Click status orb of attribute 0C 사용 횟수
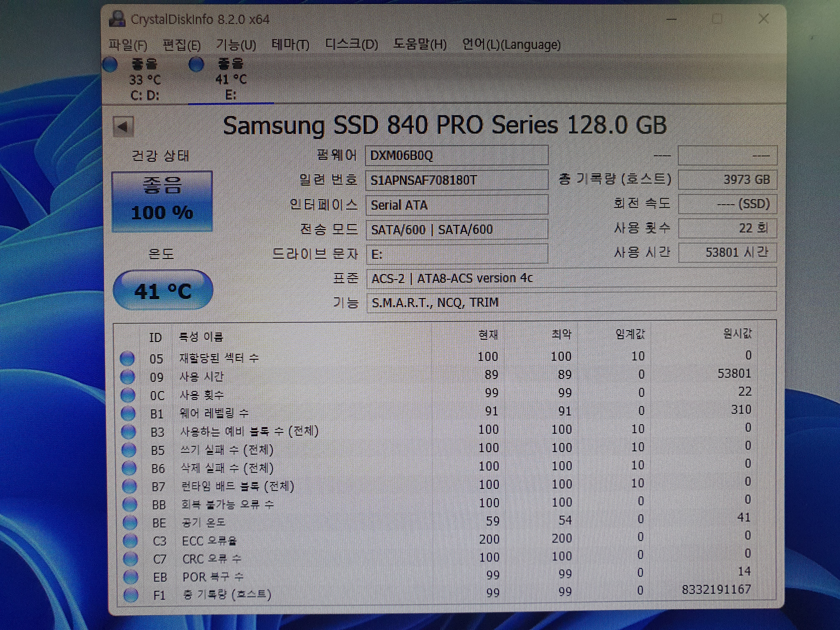This screenshot has width=840, height=630. [128, 395]
